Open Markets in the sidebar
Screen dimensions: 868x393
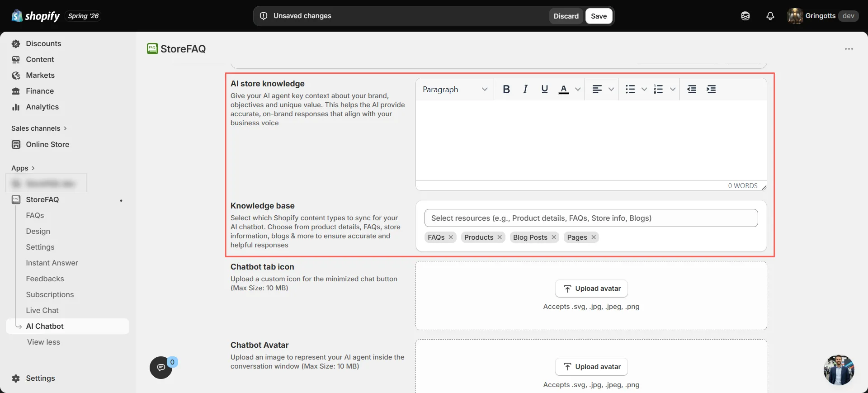(x=40, y=75)
